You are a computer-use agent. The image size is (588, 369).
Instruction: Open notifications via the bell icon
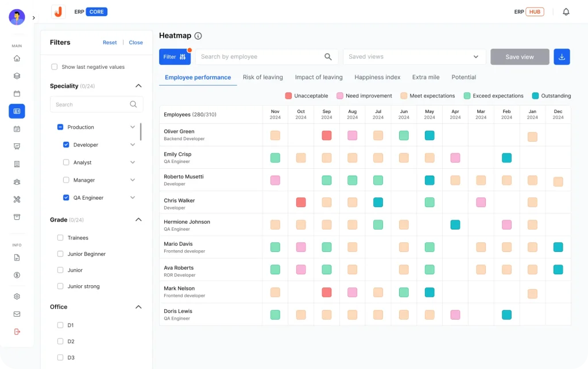pos(566,11)
